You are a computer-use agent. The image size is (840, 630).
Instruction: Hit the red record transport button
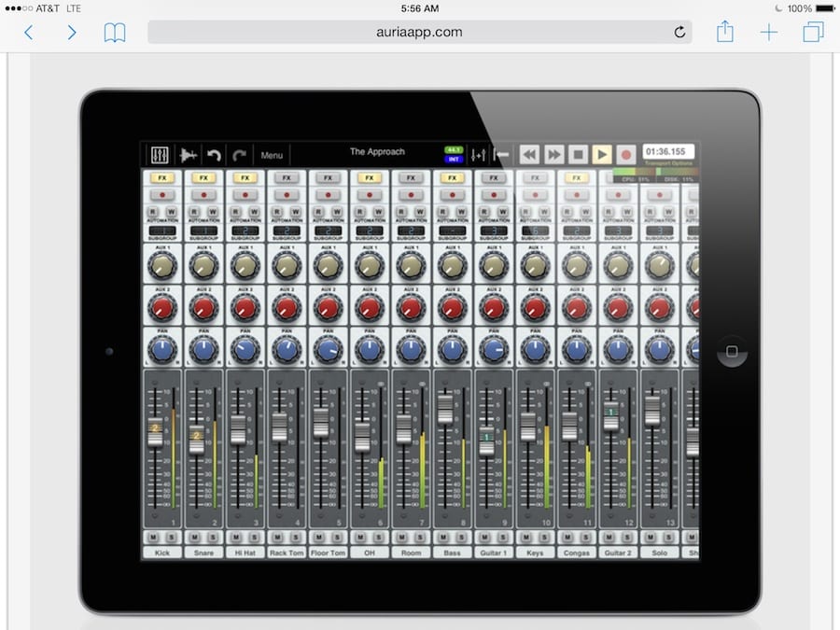pos(626,154)
